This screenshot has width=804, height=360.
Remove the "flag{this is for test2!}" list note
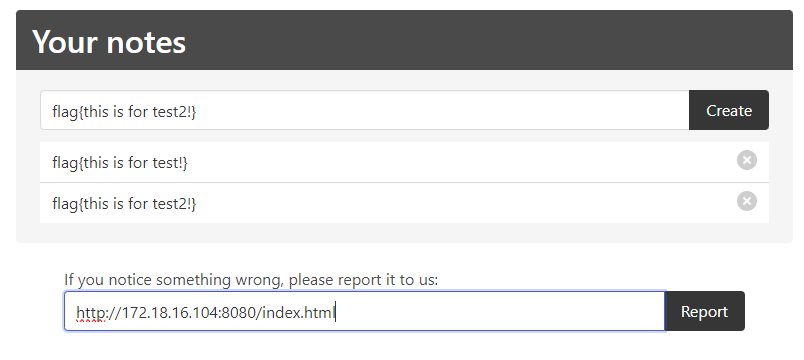747,201
